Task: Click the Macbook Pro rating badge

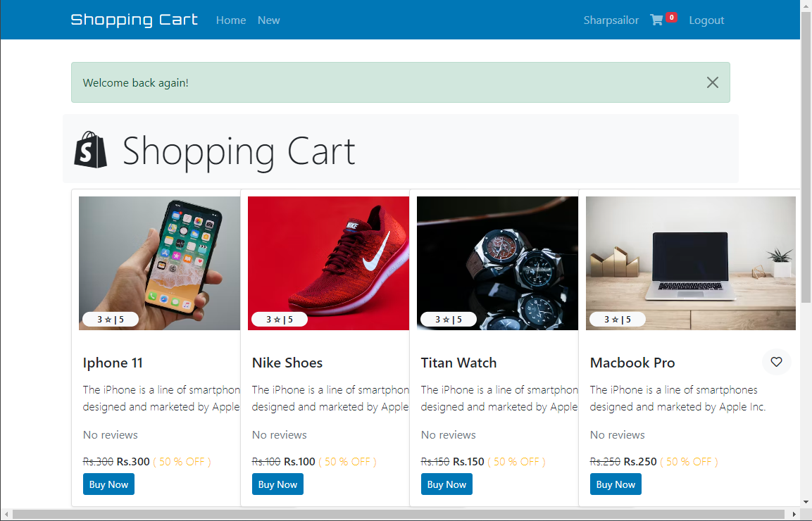Action: (x=617, y=319)
